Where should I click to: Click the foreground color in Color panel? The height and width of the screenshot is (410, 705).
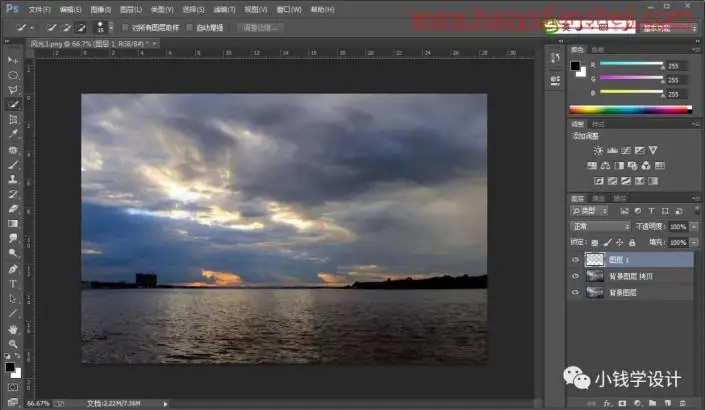(575, 66)
